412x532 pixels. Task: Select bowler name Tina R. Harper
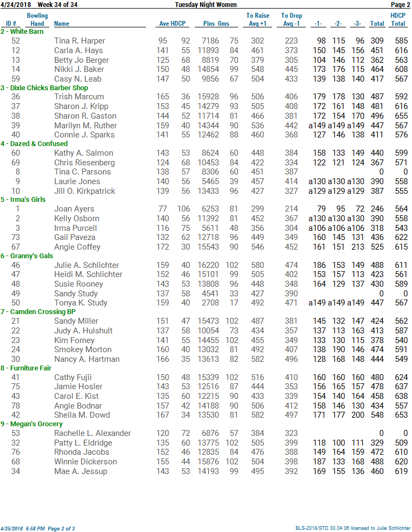(x=80, y=41)
